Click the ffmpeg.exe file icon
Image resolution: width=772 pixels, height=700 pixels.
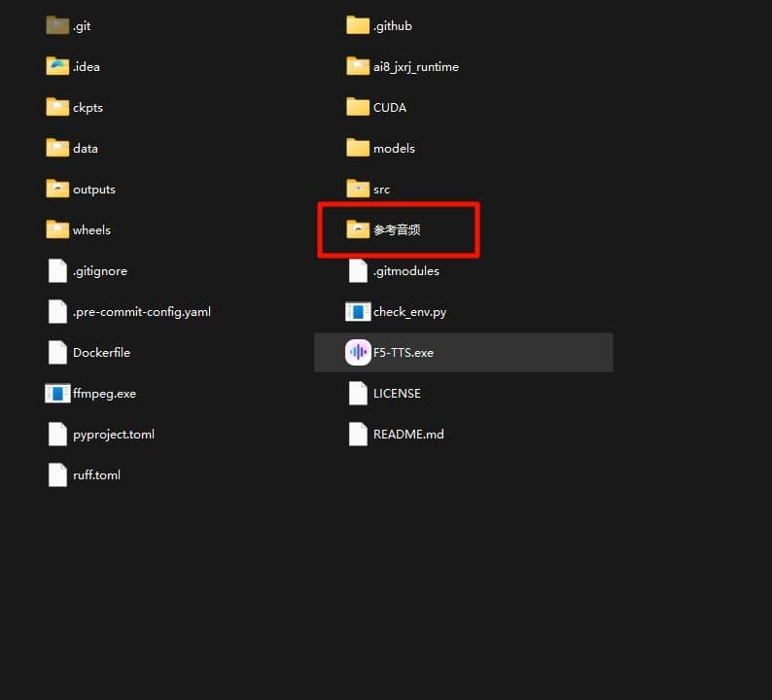click(57, 394)
